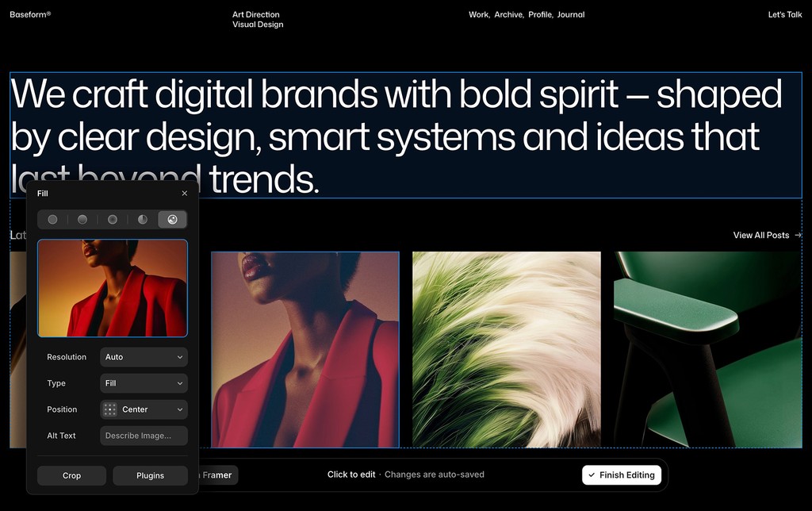Open the Position dropdown set to Center
This screenshot has width=812, height=511.
pos(144,409)
